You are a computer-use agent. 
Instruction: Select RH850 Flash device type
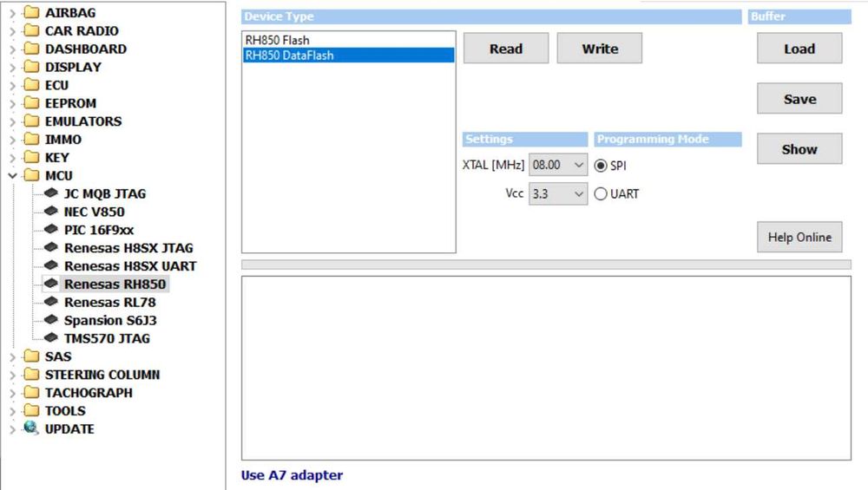pos(349,40)
